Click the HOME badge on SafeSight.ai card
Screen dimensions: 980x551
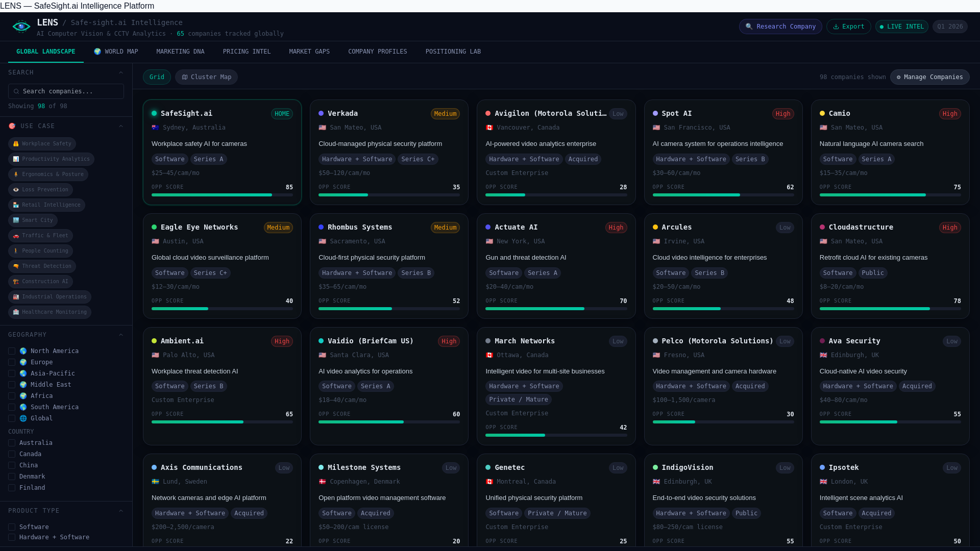(282, 114)
